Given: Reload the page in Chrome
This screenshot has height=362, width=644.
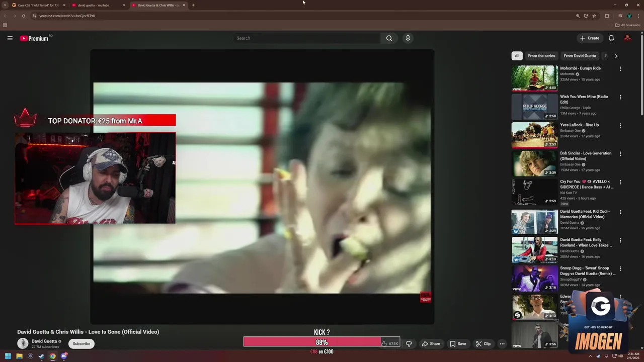Looking at the screenshot, I should [23, 16].
